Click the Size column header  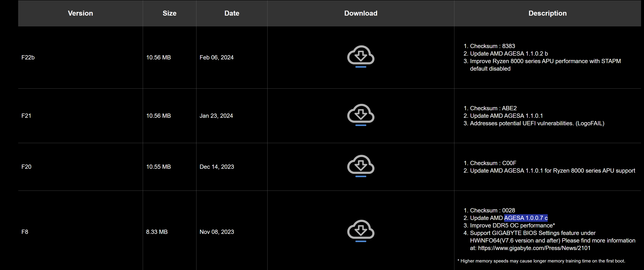click(169, 13)
